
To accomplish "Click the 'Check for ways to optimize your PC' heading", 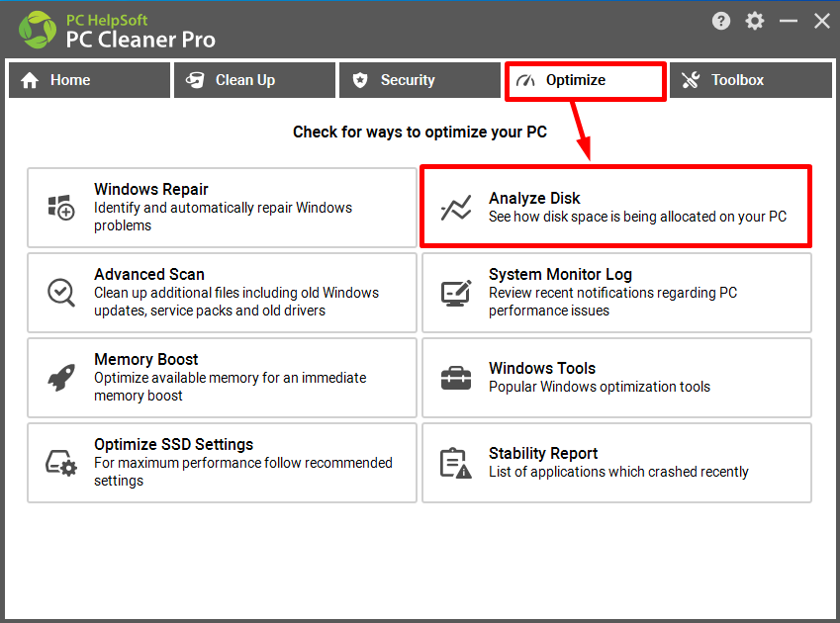I will [x=420, y=133].
